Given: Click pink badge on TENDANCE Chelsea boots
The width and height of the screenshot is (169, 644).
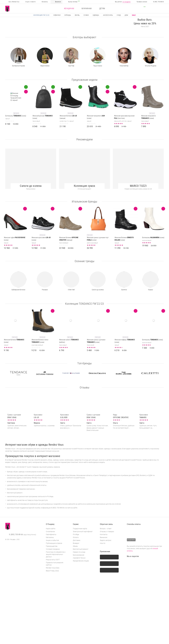Looking at the screenshot, I should coord(53,311).
